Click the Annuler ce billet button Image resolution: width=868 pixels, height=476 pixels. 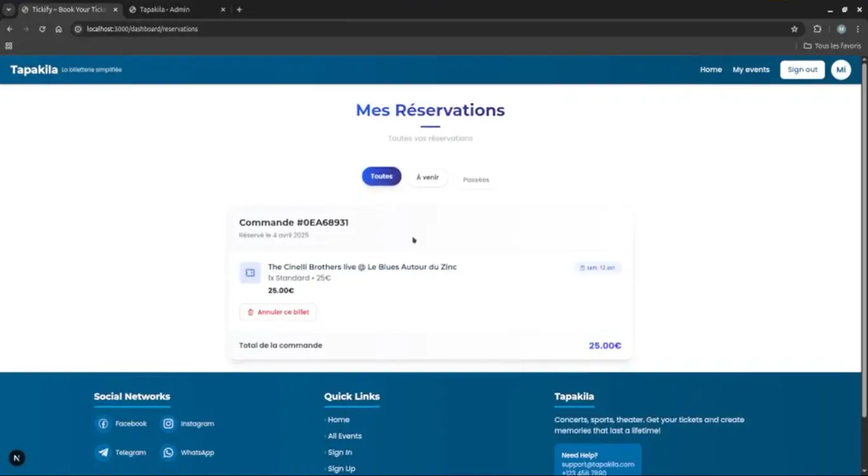(278, 312)
